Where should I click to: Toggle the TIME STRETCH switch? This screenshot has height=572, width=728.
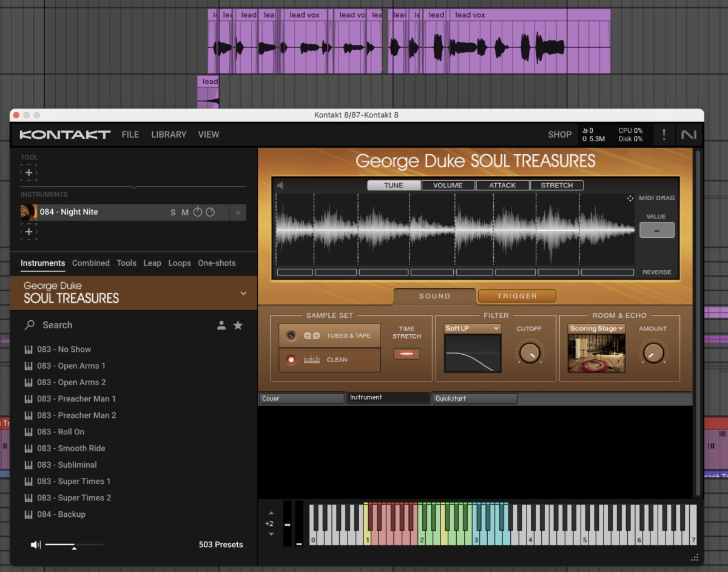click(x=406, y=354)
